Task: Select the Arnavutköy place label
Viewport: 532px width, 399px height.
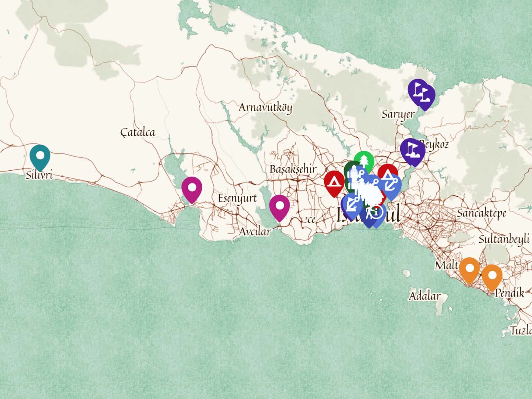Action: point(265,108)
